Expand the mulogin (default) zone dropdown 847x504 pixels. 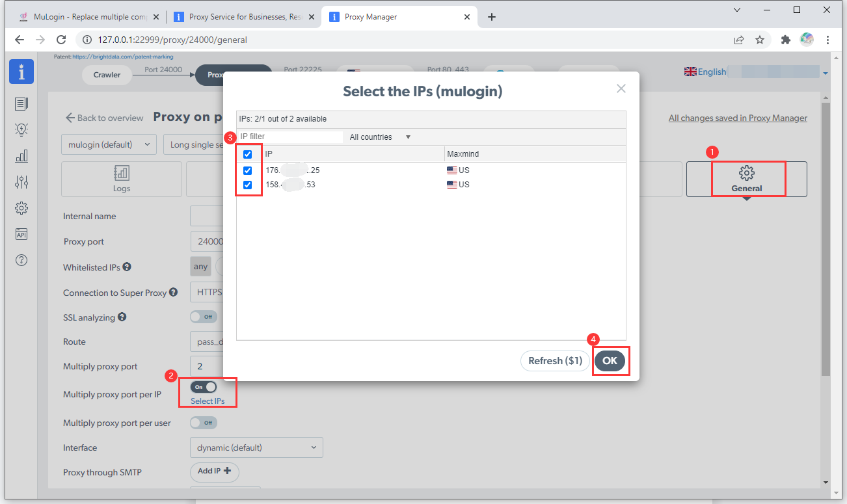click(108, 144)
